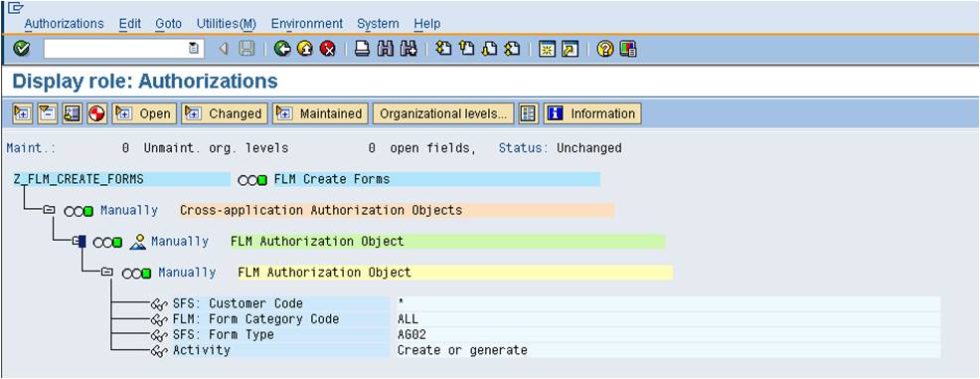Click the red Cancel icon

[327, 49]
